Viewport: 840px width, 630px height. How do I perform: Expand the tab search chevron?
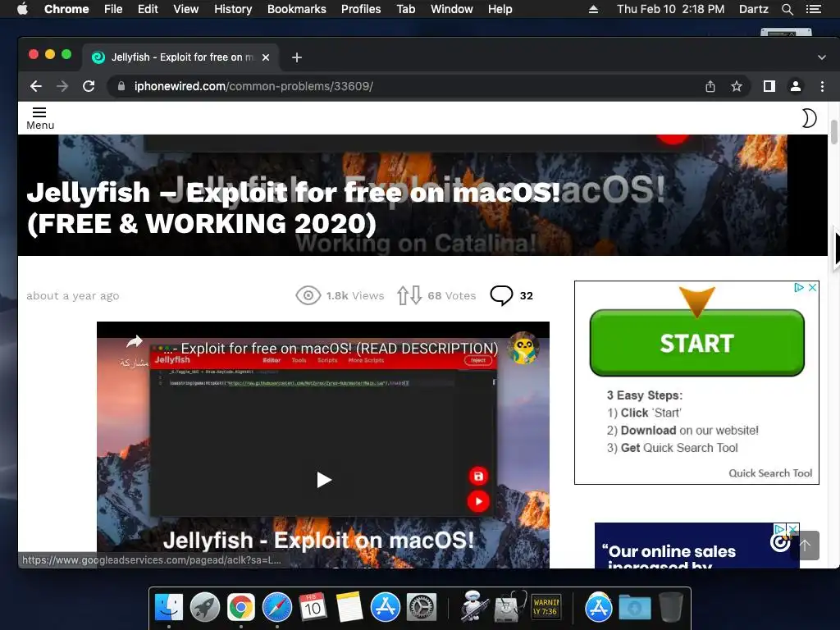(x=822, y=57)
